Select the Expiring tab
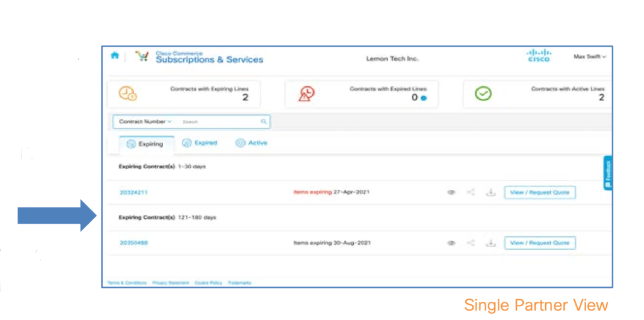Viewport: 644px width, 320px height. 145,144
